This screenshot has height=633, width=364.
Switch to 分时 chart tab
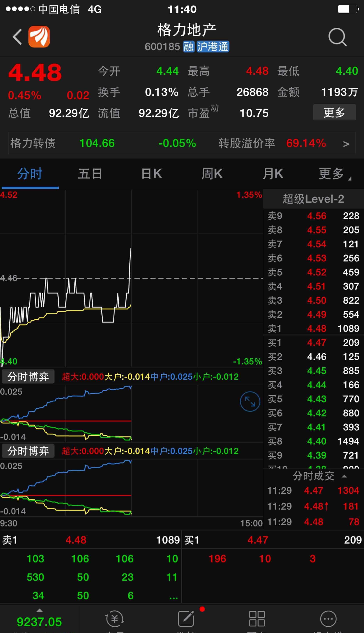tap(30, 174)
